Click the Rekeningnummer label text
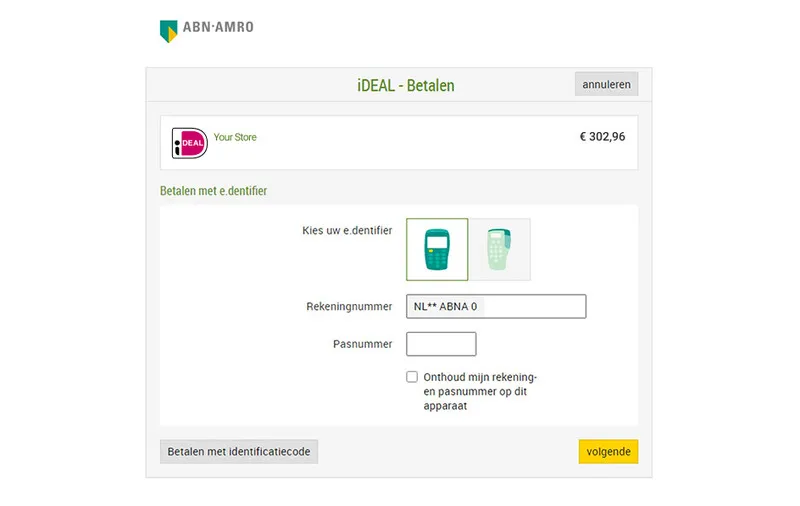 [x=349, y=307]
